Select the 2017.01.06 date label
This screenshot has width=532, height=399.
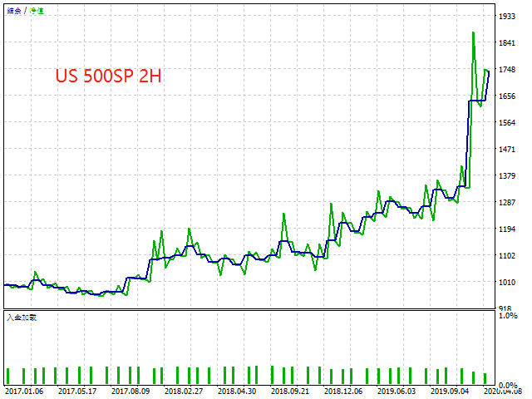pyautogui.click(x=24, y=392)
